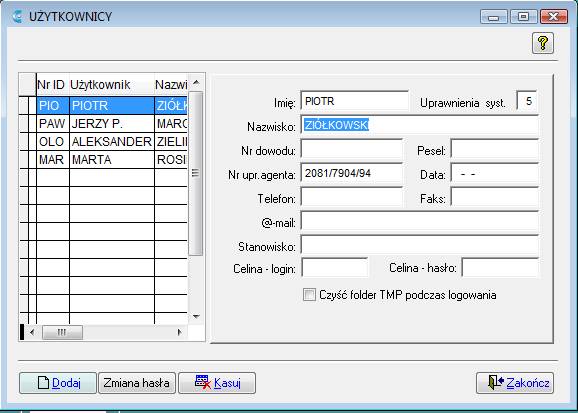The height and width of the screenshot is (413, 578).
Task: Click the application icon in title bar
Action: tap(17, 17)
